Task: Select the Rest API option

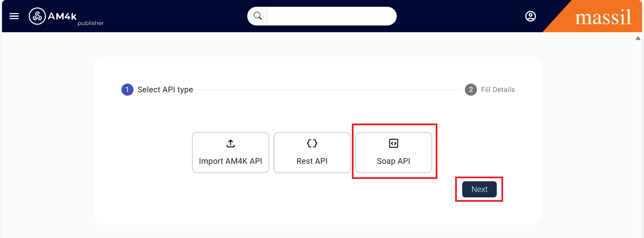Action: tap(312, 153)
